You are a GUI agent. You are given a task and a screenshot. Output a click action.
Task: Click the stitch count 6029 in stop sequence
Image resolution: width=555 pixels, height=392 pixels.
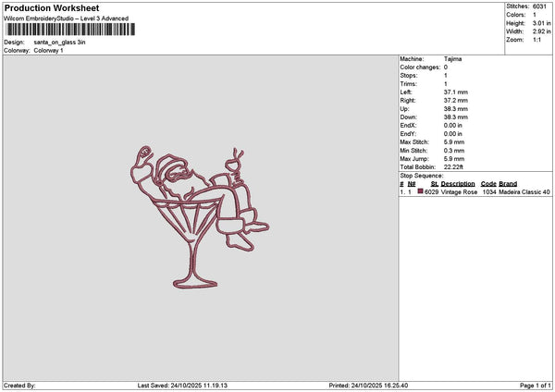point(431,192)
